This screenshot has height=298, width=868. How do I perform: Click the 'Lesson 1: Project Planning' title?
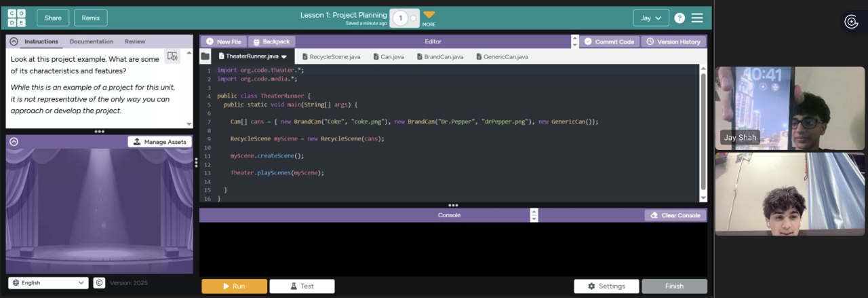coord(344,14)
